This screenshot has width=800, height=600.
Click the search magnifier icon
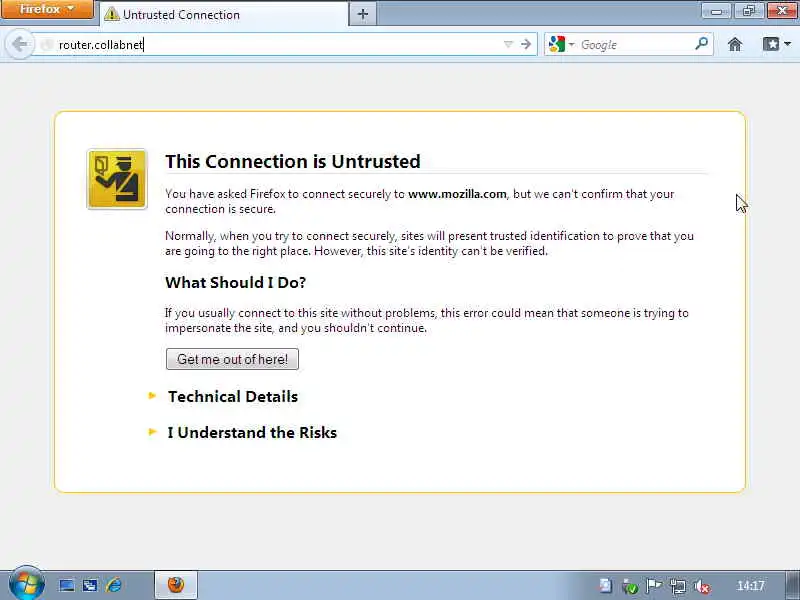click(x=702, y=44)
